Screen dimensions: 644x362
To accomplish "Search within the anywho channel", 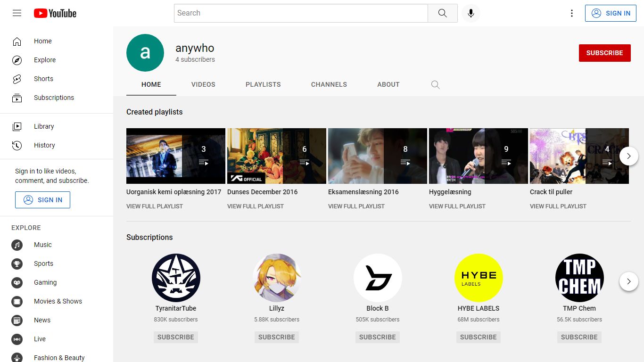I will [x=435, y=85].
